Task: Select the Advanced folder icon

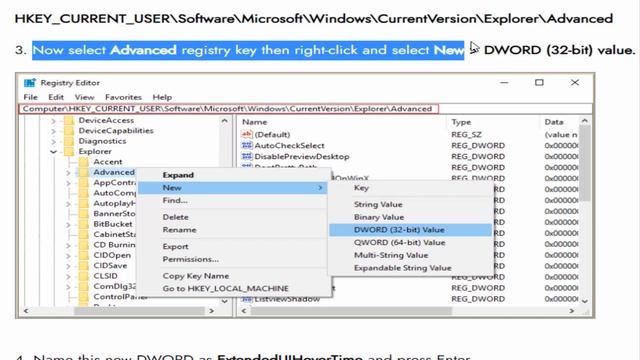Action: coord(84,172)
